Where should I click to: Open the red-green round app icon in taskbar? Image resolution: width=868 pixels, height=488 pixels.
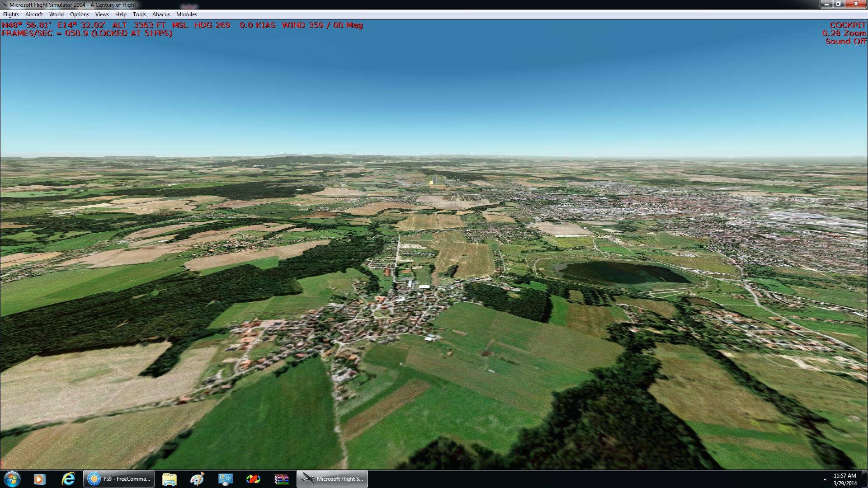tap(253, 479)
